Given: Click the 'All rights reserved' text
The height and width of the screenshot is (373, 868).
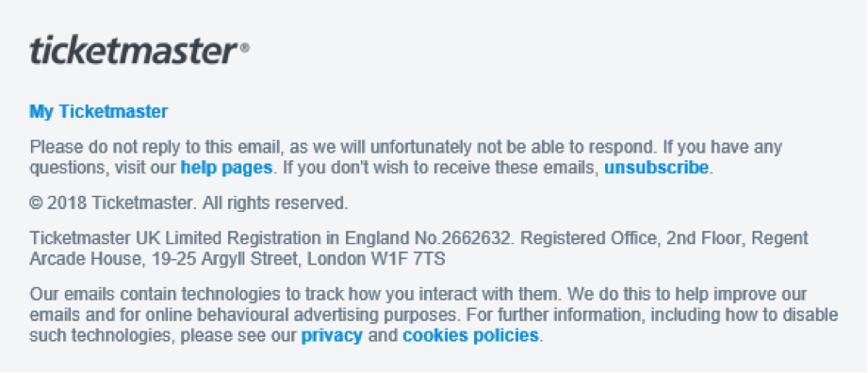Looking at the screenshot, I should pos(275,203).
